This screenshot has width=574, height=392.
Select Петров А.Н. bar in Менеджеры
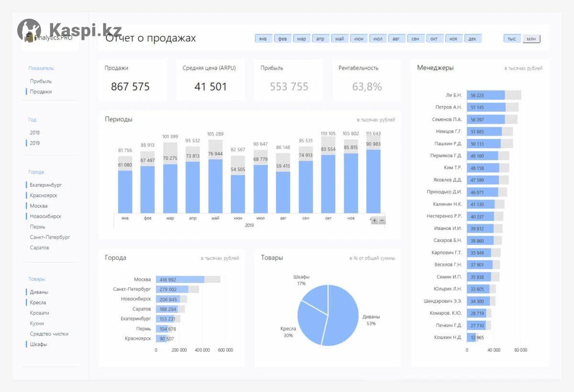click(486, 107)
